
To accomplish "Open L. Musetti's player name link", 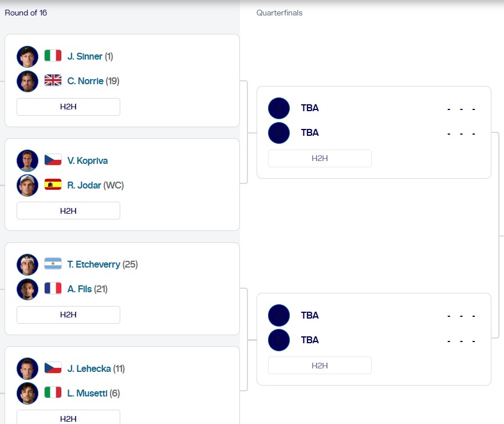I will click(x=86, y=393).
